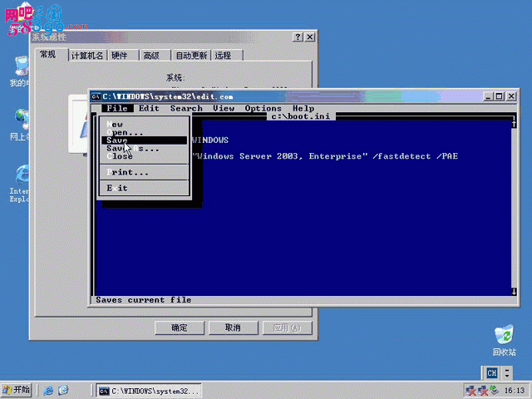Click the /fastdetect /PAE text in editor

tap(415, 156)
